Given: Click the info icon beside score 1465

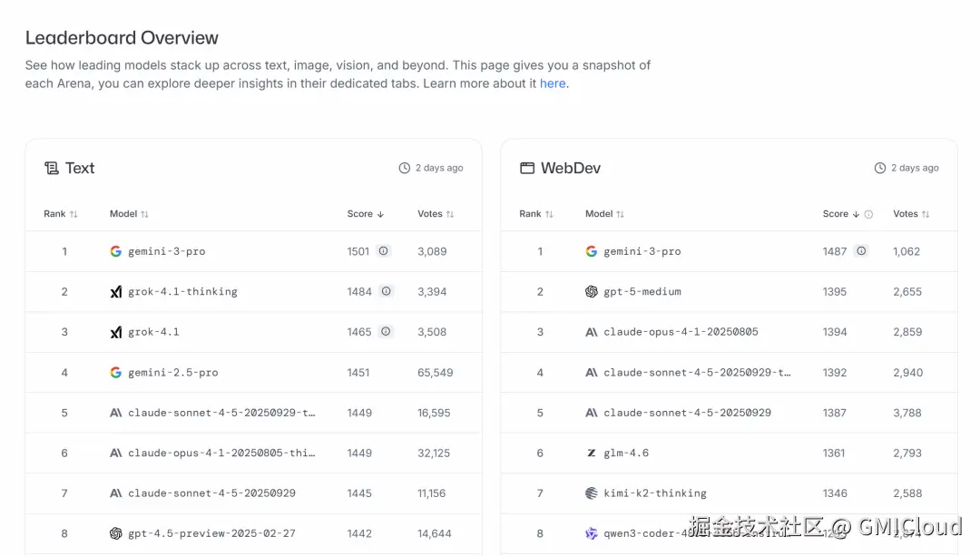Looking at the screenshot, I should pyautogui.click(x=386, y=332).
